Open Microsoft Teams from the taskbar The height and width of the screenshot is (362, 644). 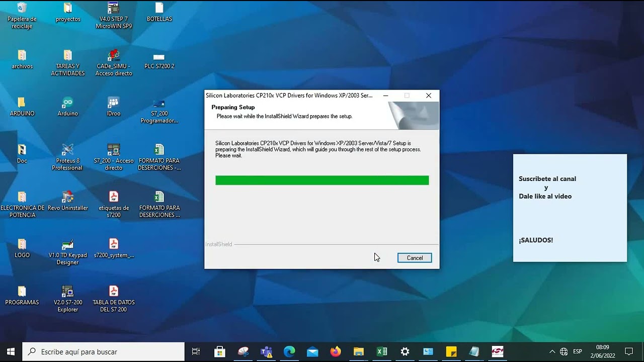pos(266,351)
